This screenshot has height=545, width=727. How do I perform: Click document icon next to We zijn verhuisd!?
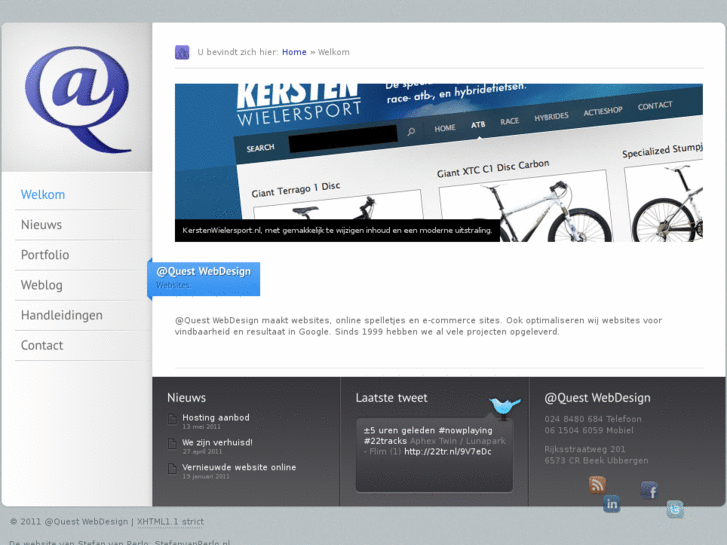[172, 444]
